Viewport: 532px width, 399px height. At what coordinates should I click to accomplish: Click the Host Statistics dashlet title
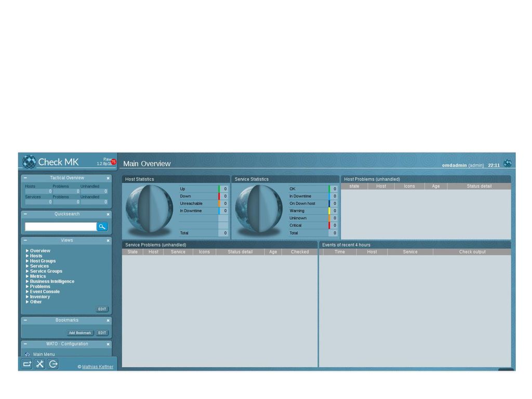click(139, 179)
